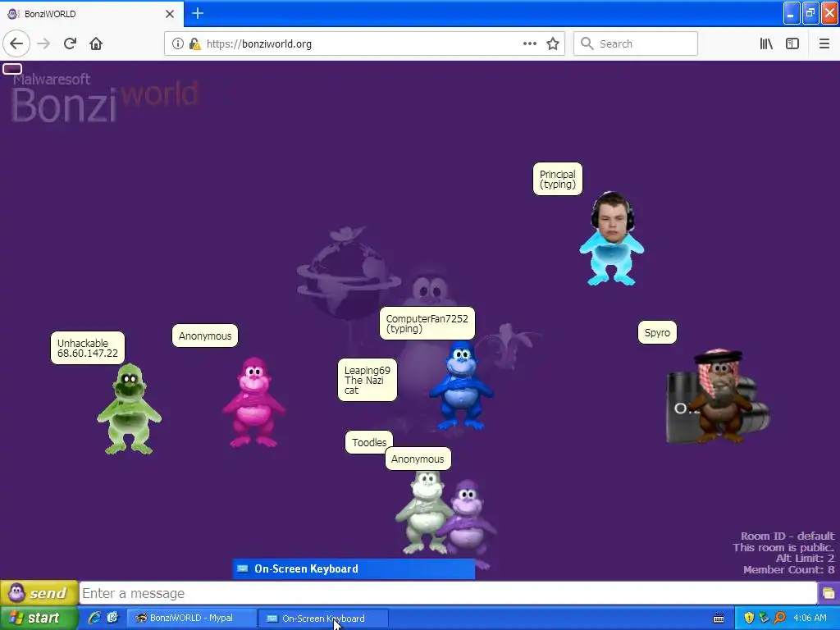Click the Enter a message field
This screenshot has height=630, width=840.
click(x=449, y=594)
